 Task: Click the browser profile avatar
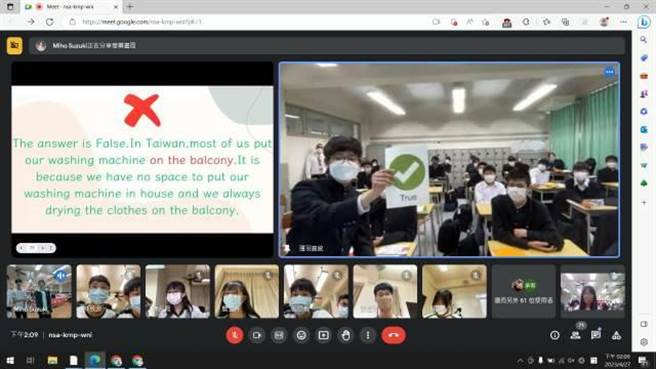[x=604, y=22]
